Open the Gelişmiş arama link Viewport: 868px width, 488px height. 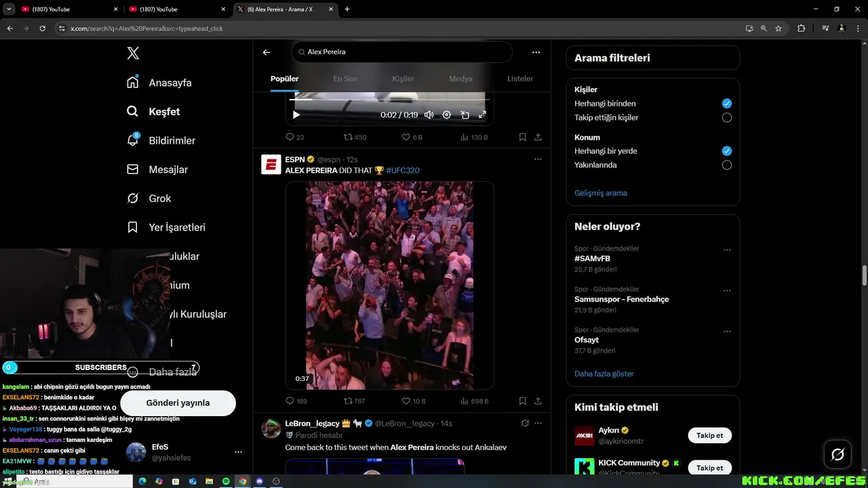point(601,193)
